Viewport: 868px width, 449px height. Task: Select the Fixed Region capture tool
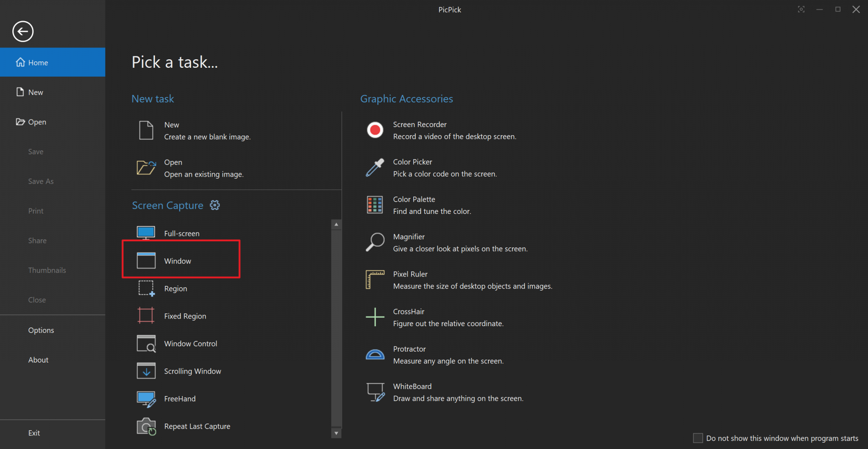coord(185,316)
